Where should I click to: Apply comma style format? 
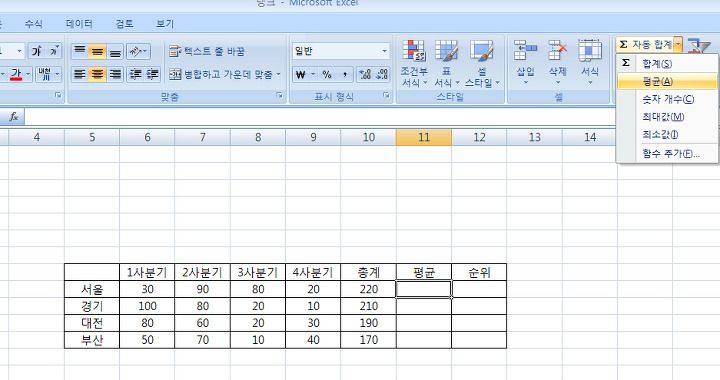tap(344, 74)
